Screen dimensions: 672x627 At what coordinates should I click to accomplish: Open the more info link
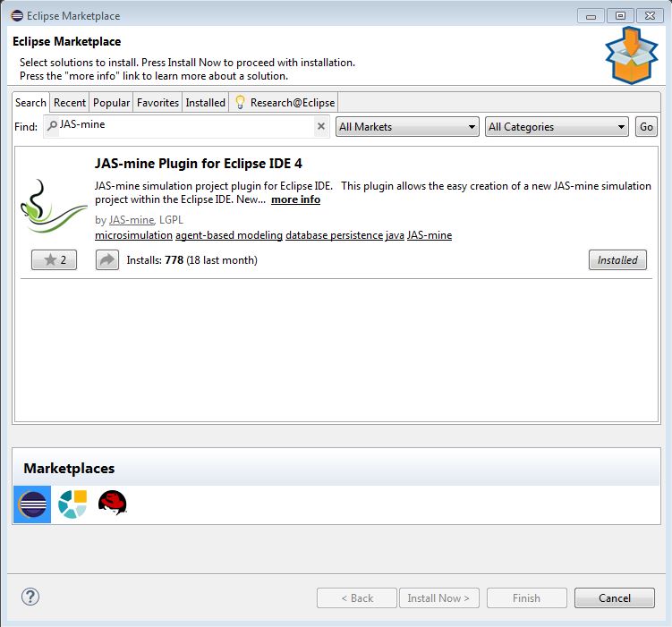coord(295,199)
